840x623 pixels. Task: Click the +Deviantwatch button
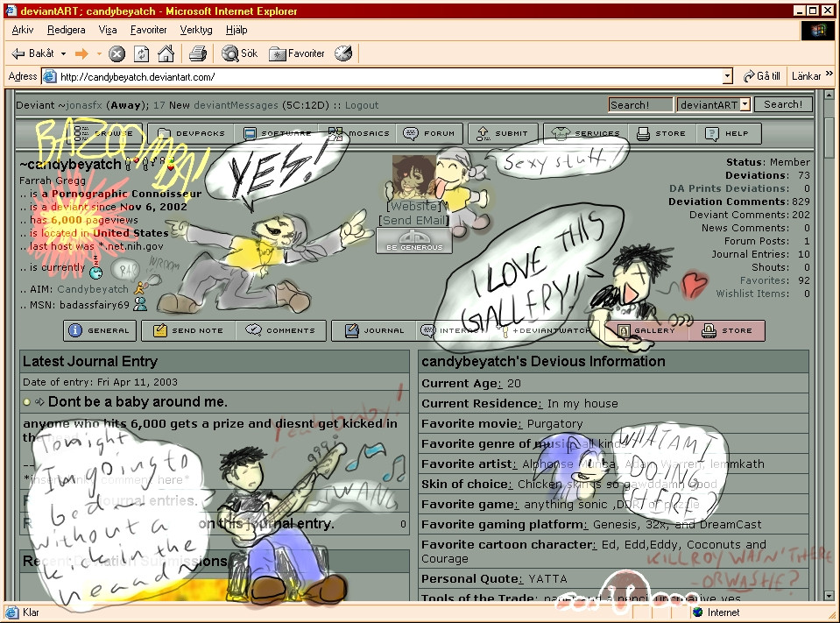point(546,330)
